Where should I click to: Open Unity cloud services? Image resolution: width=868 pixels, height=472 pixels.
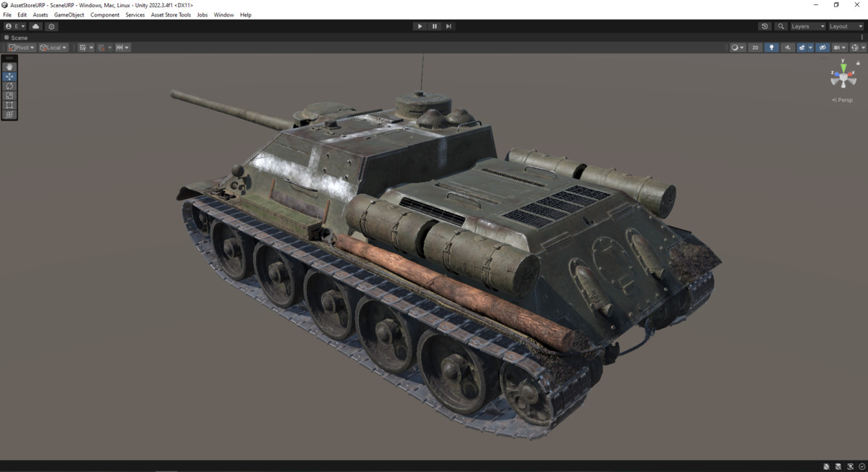(35, 26)
